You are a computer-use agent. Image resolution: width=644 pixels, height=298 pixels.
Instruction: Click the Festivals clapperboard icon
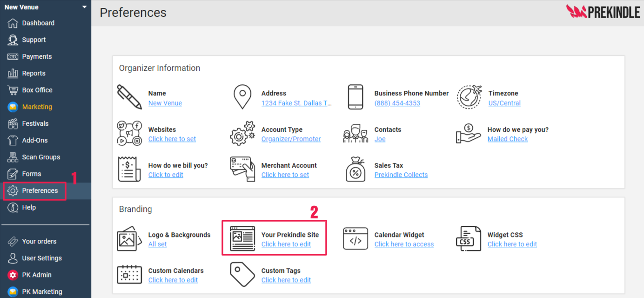(x=13, y=123)
